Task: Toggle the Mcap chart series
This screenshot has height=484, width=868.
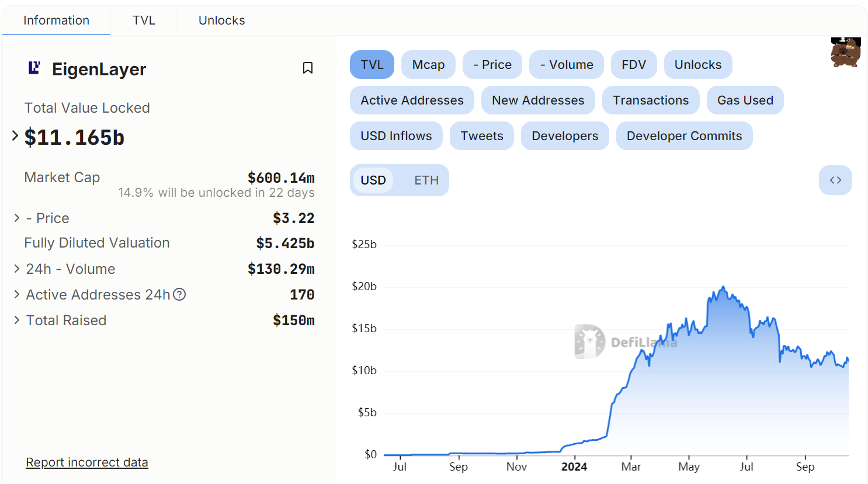Action: coord(428,64)
